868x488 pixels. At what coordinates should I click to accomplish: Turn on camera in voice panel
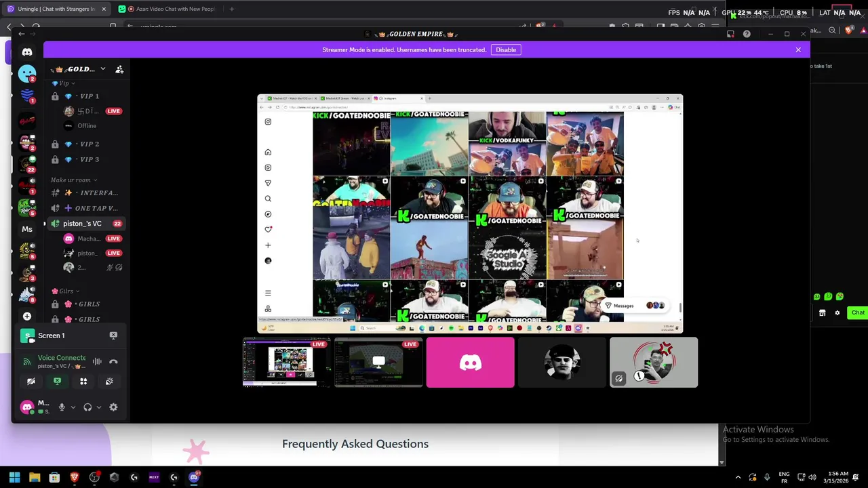[x=31, y=382]
